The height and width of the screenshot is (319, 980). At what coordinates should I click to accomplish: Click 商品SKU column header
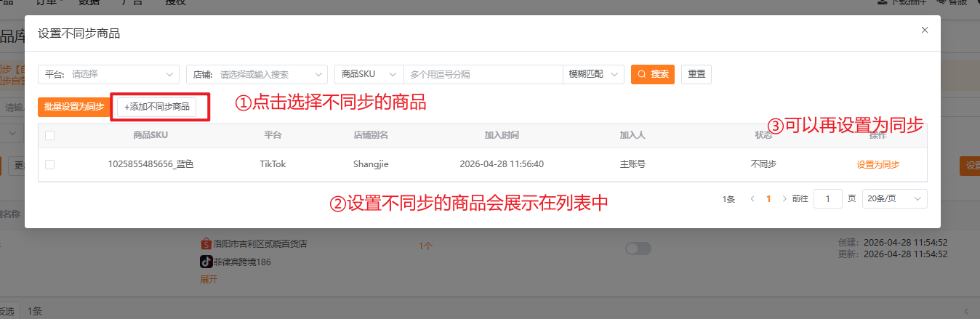click(x=150, y=135)
